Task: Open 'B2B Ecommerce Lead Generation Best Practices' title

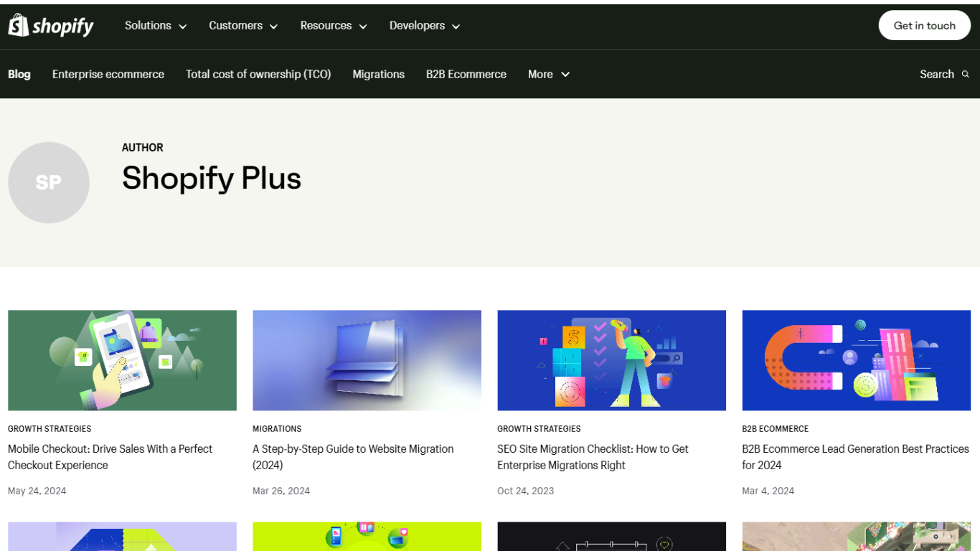Action: (x=855, y=457)
